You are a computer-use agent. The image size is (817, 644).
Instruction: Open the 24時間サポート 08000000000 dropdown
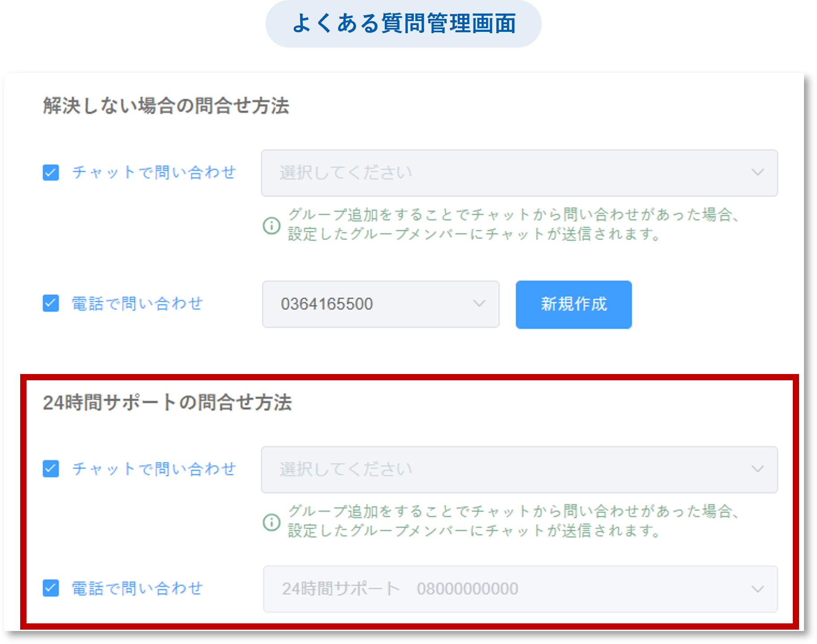point(520,589)
